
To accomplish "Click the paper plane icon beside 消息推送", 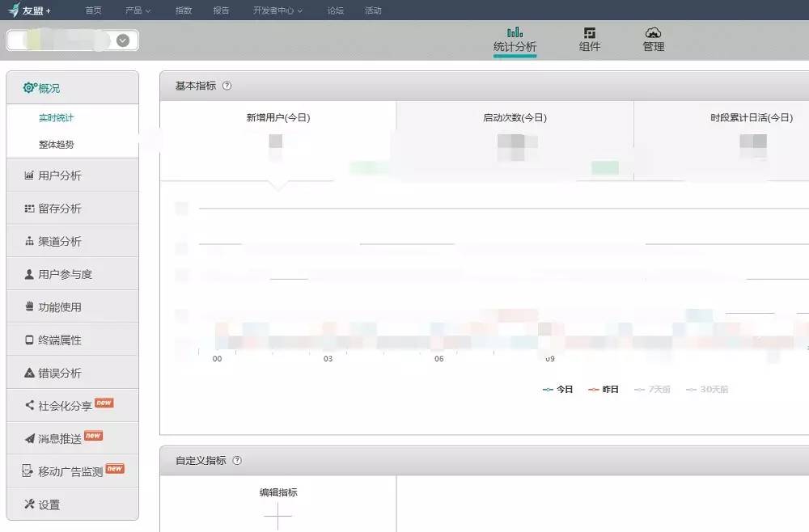I will 29,439.
